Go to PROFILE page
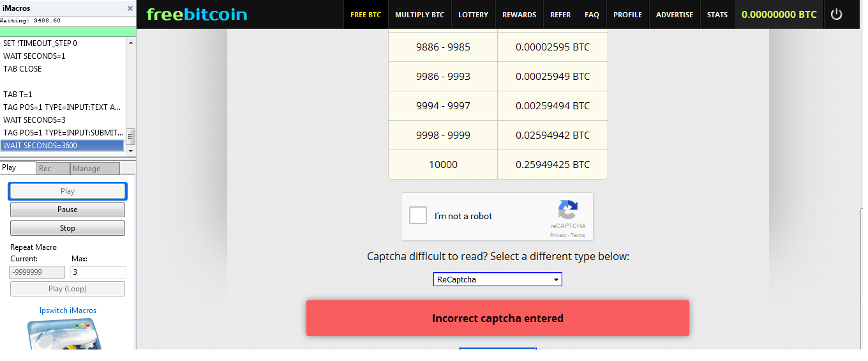This screenshot has width=868, height=361. pos(628,15)
